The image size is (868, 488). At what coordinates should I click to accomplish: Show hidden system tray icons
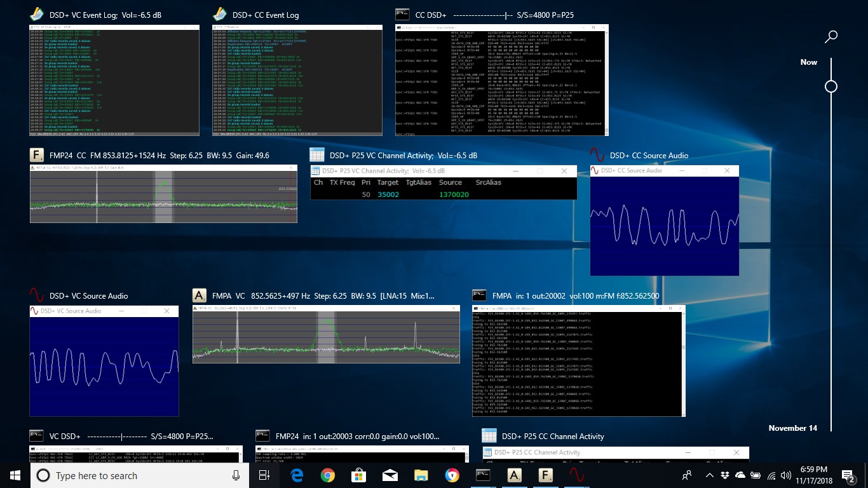click(x=710, y=475)
